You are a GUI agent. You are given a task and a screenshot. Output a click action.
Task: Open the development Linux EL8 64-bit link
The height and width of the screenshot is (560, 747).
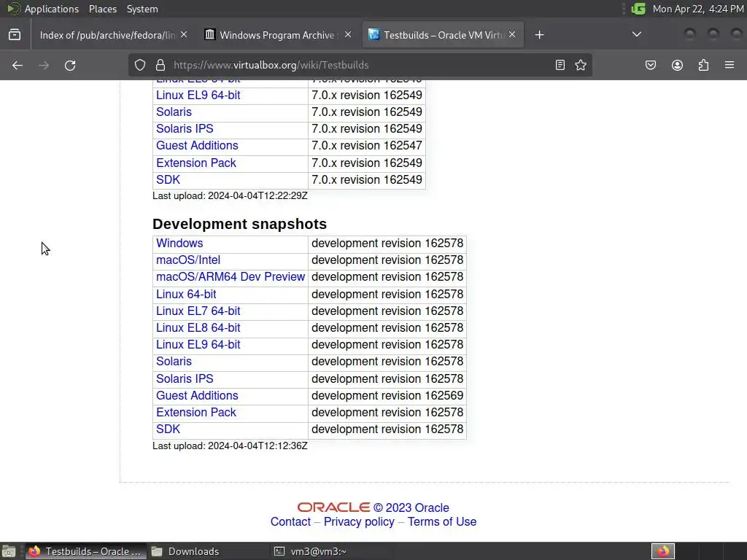[x=198, y=327]
